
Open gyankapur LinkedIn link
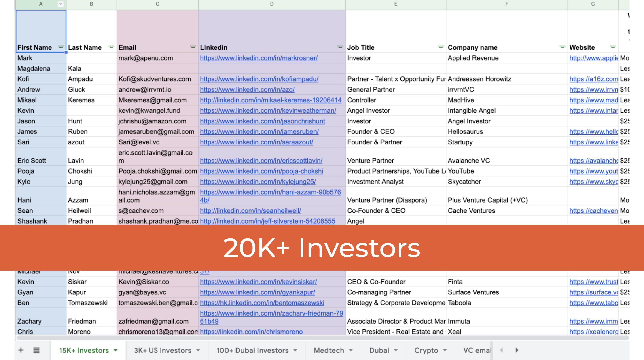click(x=258, y=292)
